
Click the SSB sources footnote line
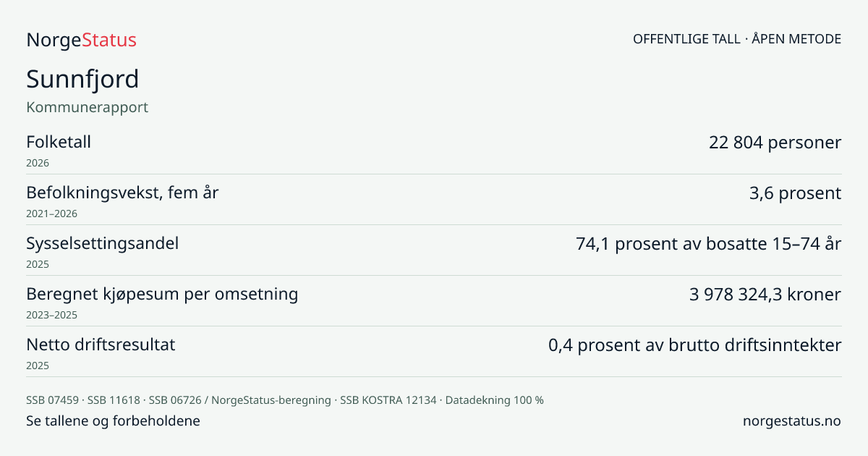click(x=284, y=400)
